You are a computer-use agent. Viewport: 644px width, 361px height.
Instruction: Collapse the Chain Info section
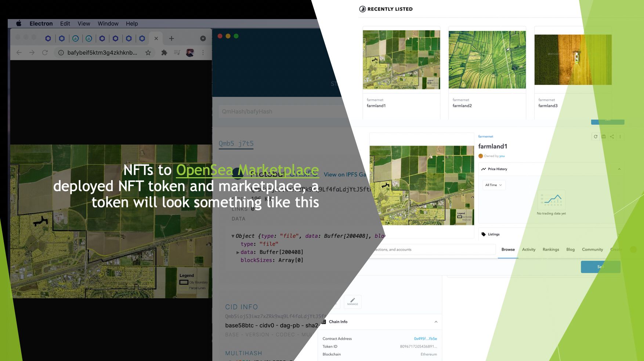point(436,322)
